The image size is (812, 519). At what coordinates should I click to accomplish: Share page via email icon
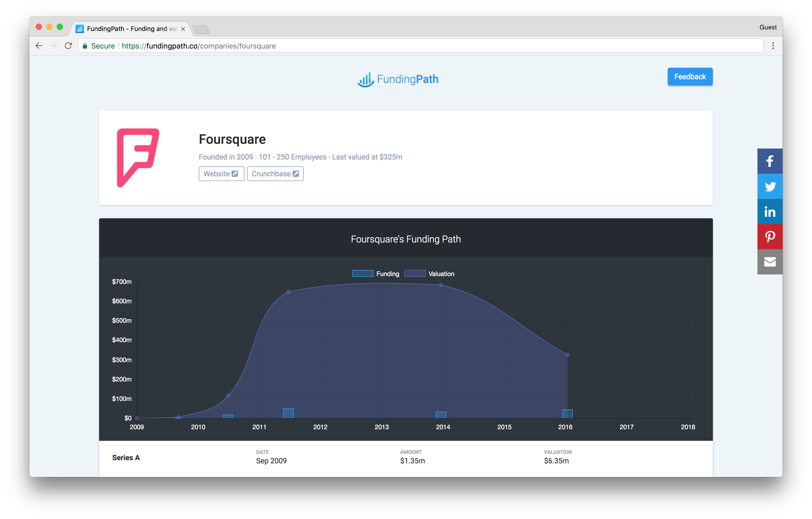770,262
